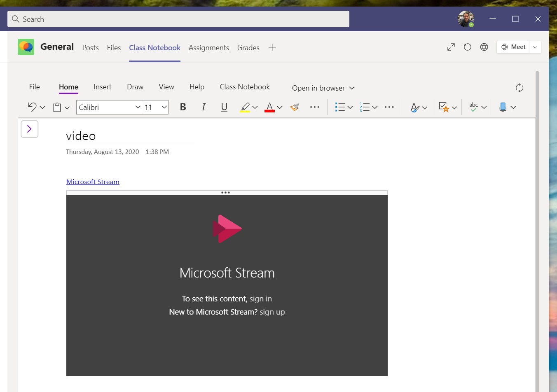Switch to the Draw ribbon tab
The height and width of the screenshot is (392, 557).
tap(135, 87)
